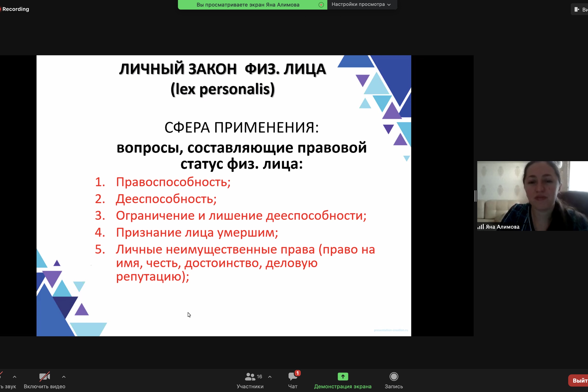Click the divider handle left of video panel
The image size is (588, 392).
475,196
